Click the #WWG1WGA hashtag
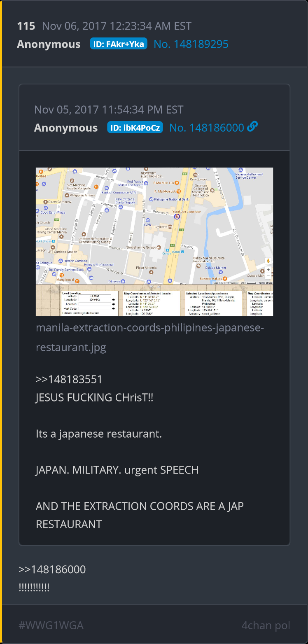The height and width of the screenshot is (644, 308). pos(51,625)
